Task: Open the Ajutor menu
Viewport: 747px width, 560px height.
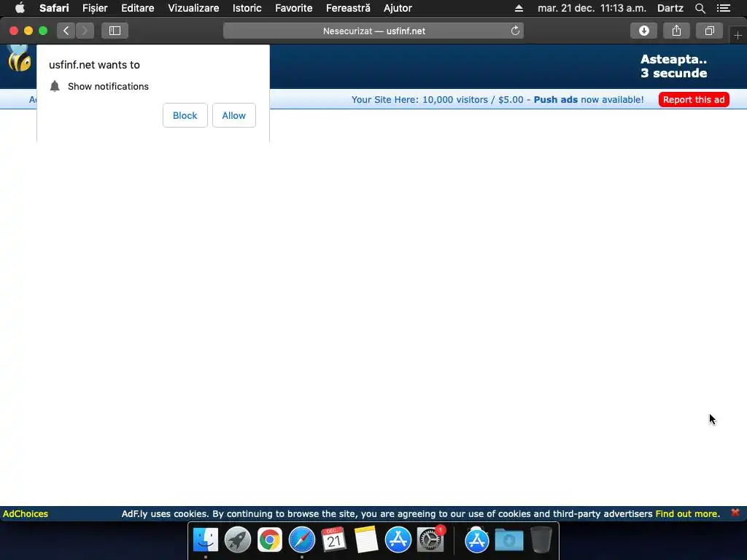Action: 398,8
